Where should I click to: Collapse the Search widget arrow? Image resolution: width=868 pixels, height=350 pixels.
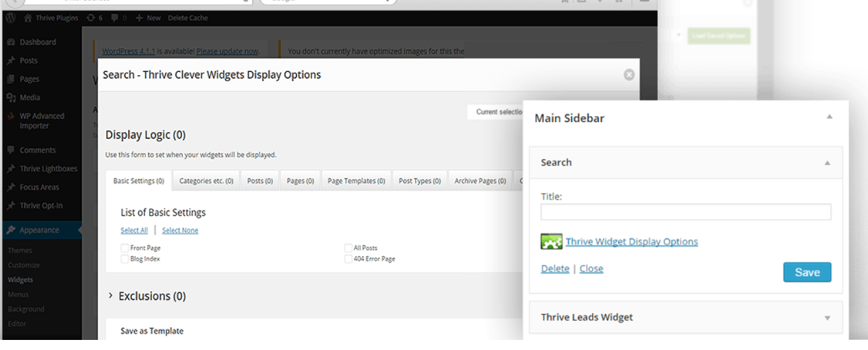827,163
